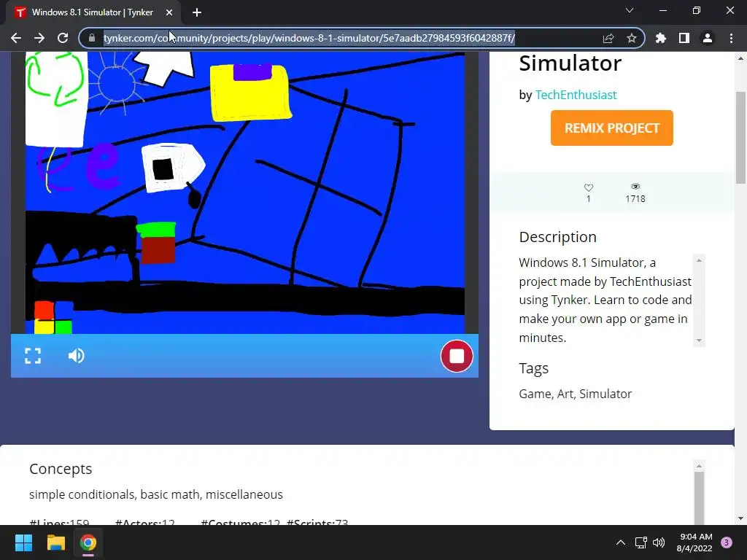Open the Windows Start button on taskbar
Screen dimensions: 747x560
[x=23, y=542]
